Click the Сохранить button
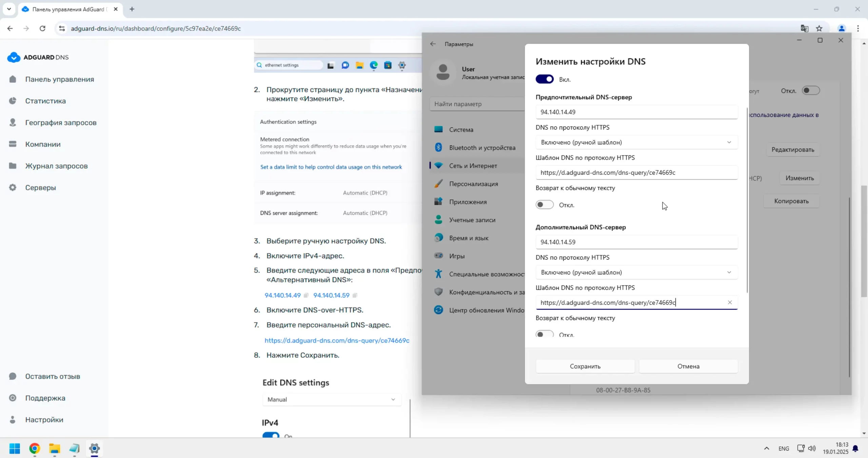 (x=585, y=366)
